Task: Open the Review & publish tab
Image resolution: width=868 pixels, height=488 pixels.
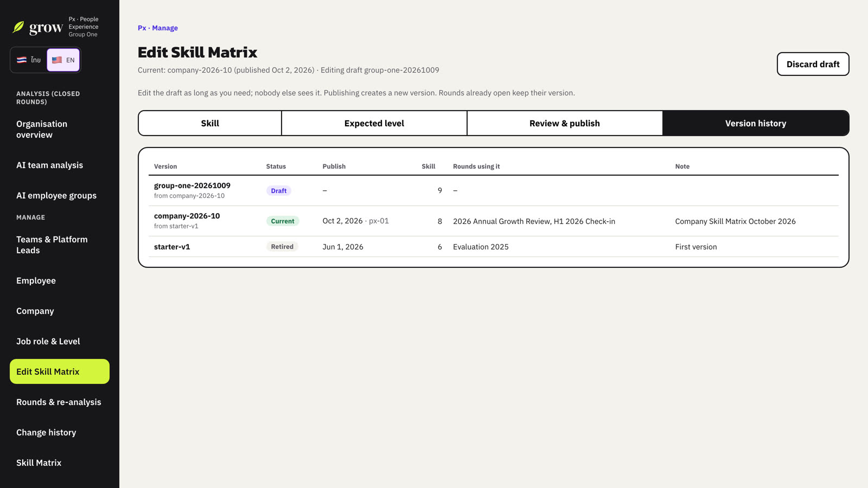Action: click(565, 123)
